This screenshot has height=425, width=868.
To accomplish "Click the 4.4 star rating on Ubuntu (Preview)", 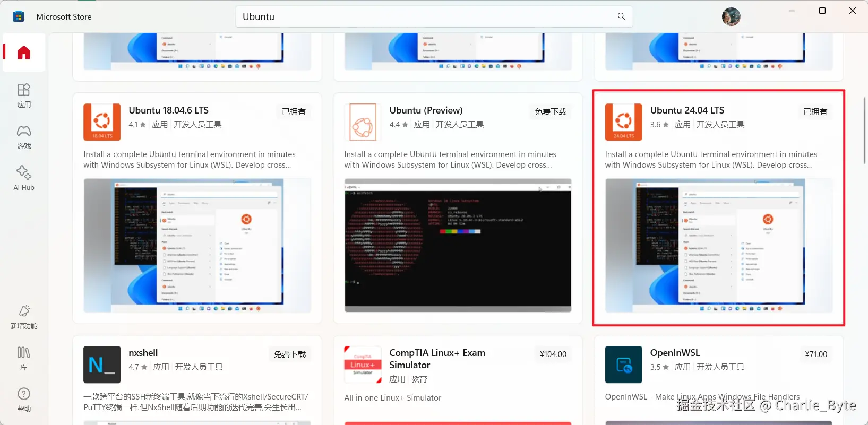I will pyautogui.click(x=398, y=125).
